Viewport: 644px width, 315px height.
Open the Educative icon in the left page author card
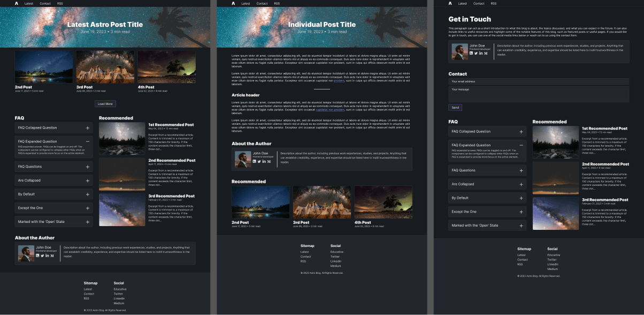(x=37, y=256)
